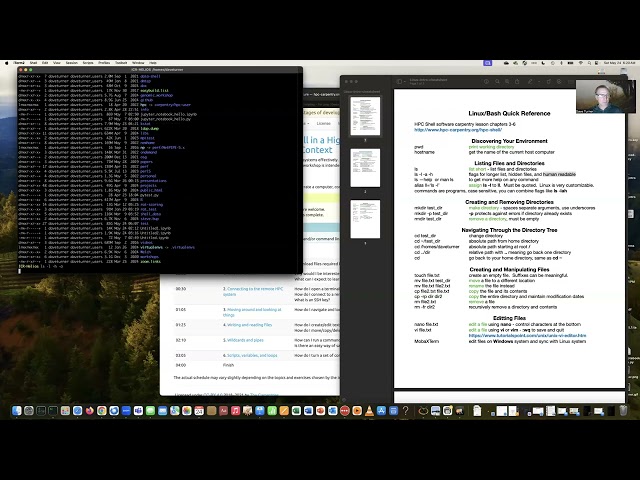Click the Rotate icon in Preview toolbar

click(x=549, y=82)
